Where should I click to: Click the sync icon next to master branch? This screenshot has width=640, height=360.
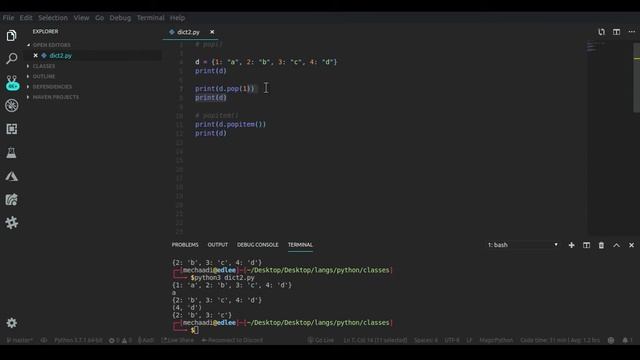coord(44,340)
